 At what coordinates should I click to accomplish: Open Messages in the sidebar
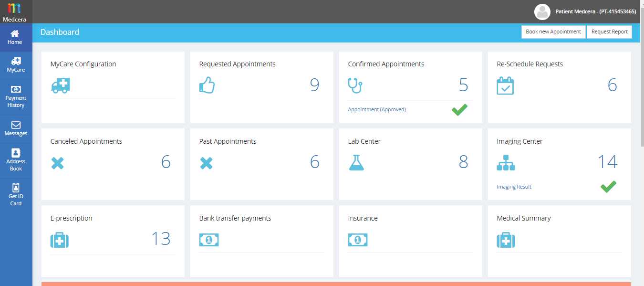[x=16, y=128]
